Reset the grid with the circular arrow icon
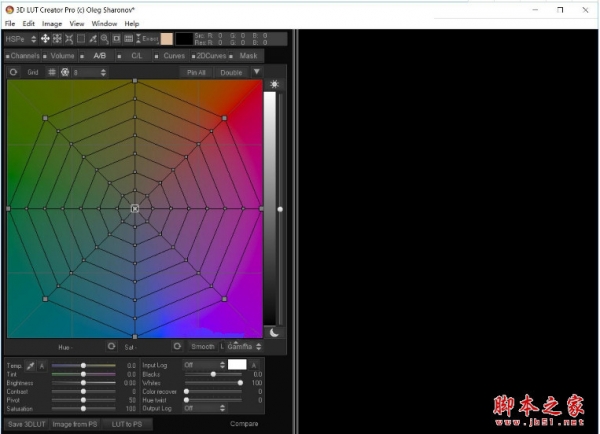 (13, 72)
